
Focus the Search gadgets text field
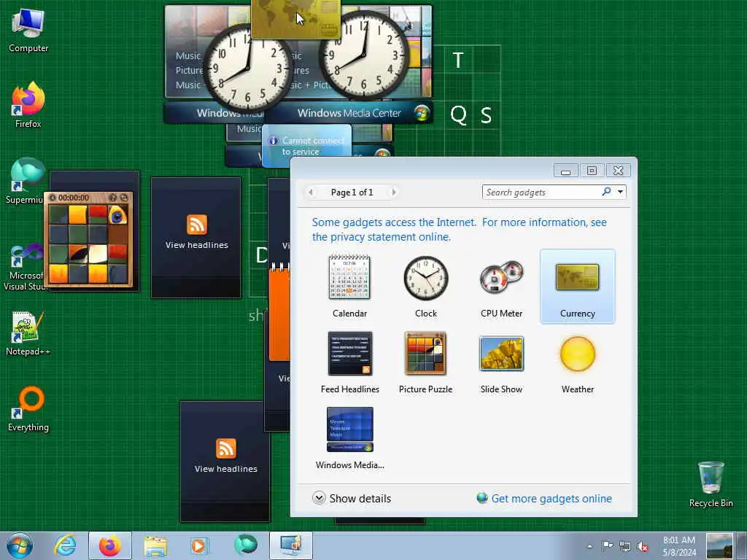(542, 192)
